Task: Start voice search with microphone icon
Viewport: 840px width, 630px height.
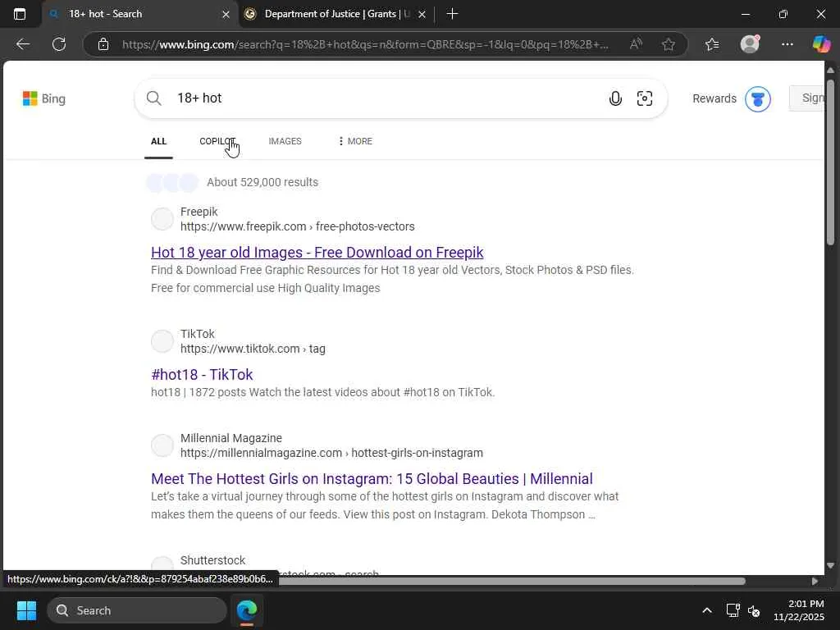Action: tap(615, 98)
